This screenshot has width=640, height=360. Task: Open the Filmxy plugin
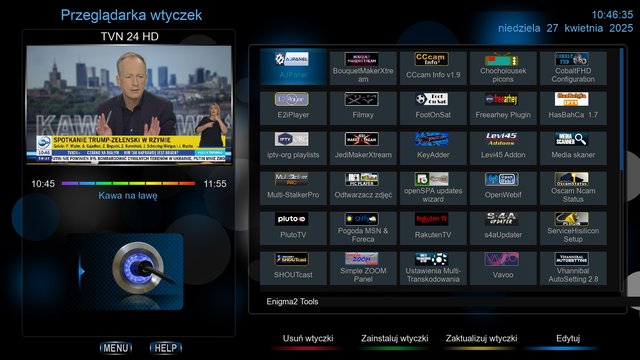point(363,107)
